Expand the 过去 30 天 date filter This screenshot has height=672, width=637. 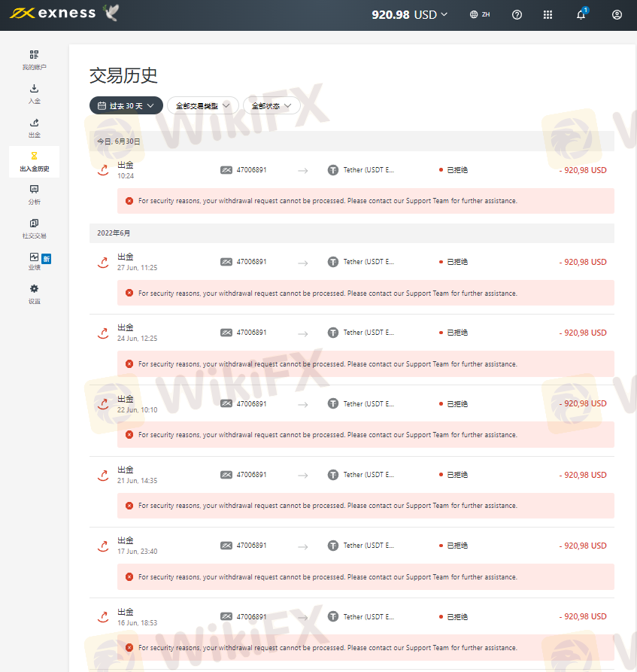(x=126, y=105)
